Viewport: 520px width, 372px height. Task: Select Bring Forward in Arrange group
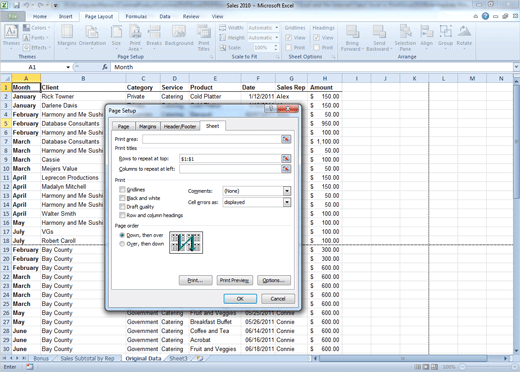[x=352, y=38]
